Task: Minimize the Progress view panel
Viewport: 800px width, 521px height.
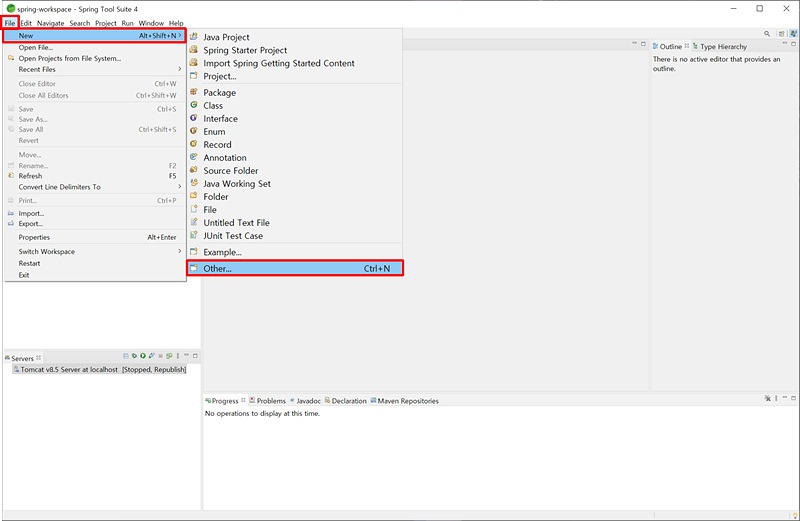Action: (785, 398)
